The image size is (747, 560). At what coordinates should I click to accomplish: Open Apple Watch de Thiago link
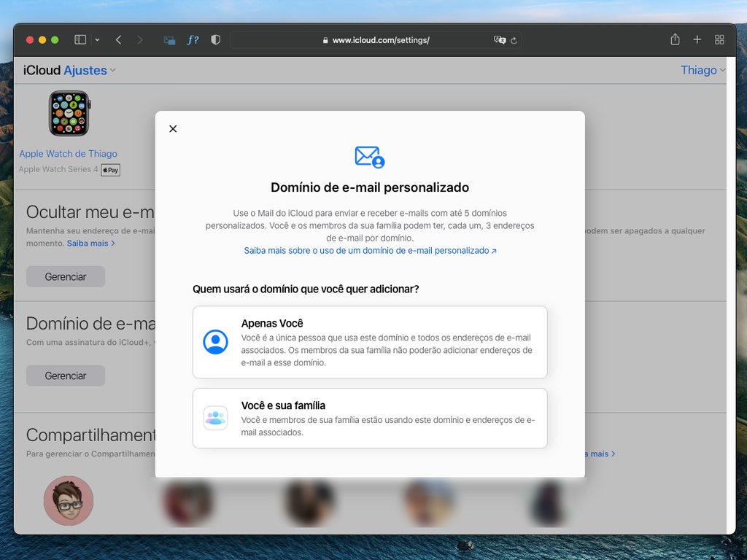tap(68, 154)
